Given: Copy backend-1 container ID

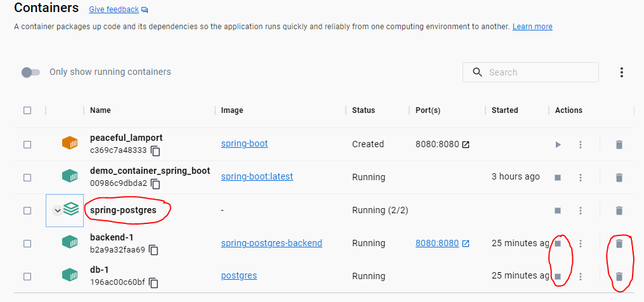Looking at the screenshot, I should tap(154, 250).
